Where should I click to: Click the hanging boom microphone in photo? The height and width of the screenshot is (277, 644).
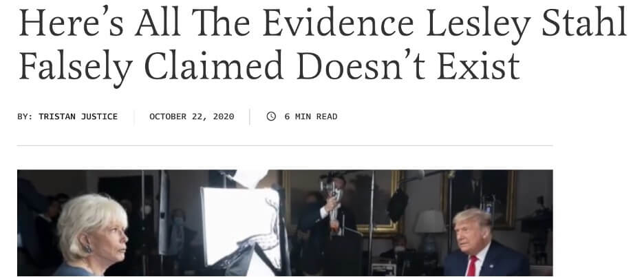coord(397,206)
